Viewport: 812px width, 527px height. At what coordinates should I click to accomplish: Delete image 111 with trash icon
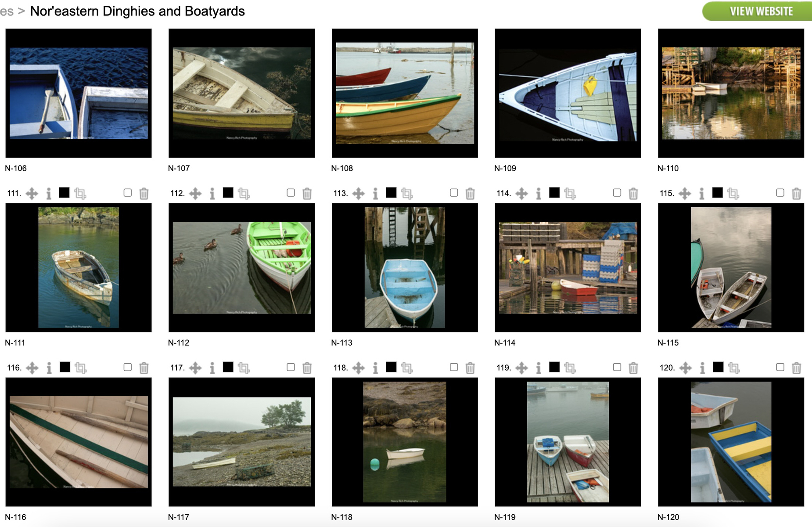pyautogui.click(x=144, y=193)
